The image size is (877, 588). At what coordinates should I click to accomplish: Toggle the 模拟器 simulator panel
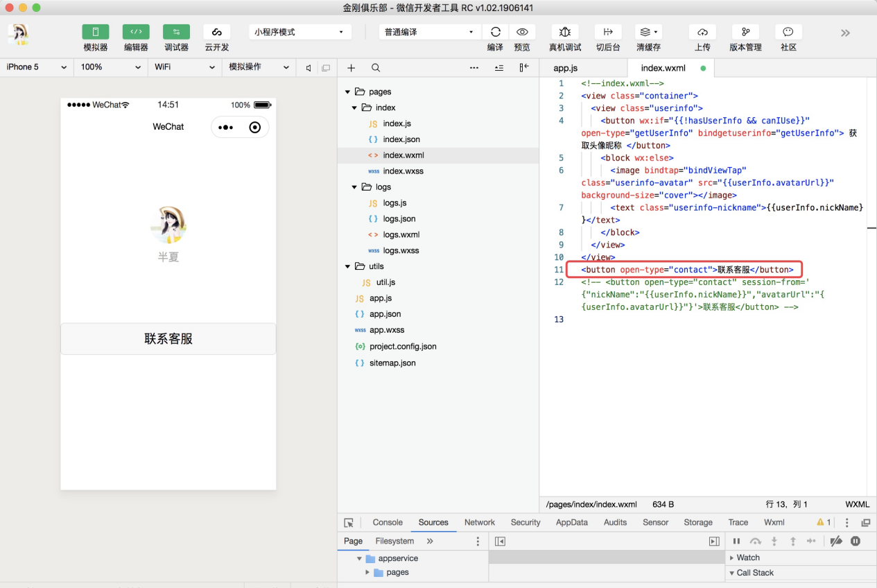tap(96, 32)
